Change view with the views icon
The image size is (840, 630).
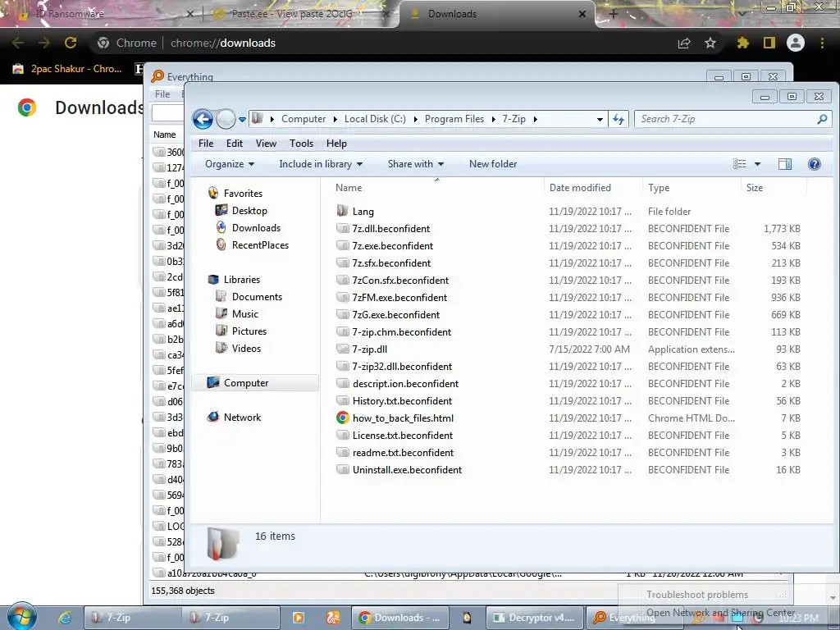coord(739,164)
